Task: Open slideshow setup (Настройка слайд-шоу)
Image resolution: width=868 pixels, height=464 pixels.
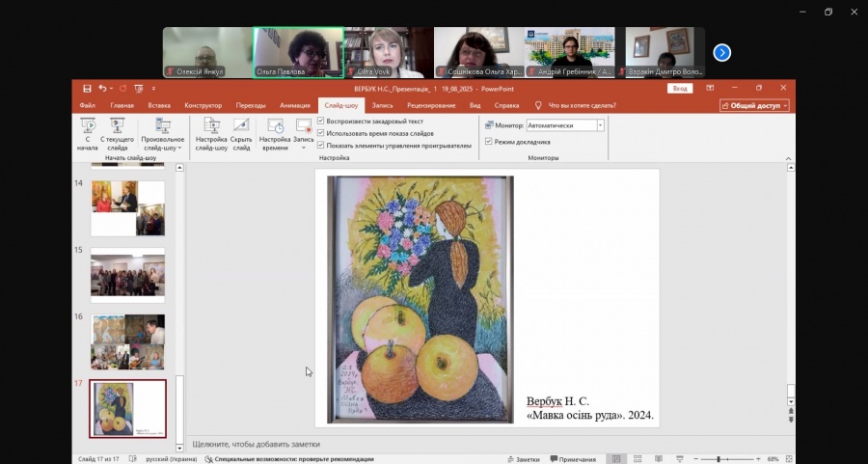Action: (211, 132)
